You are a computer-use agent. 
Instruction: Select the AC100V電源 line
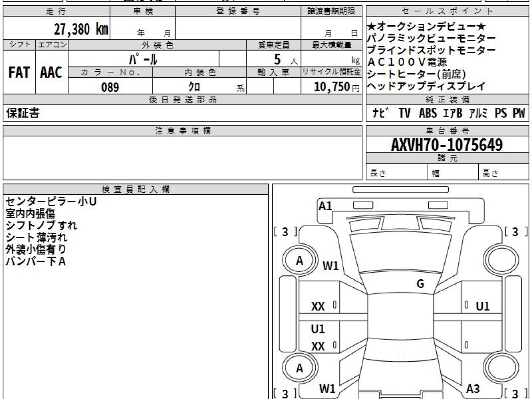point(407,63)
